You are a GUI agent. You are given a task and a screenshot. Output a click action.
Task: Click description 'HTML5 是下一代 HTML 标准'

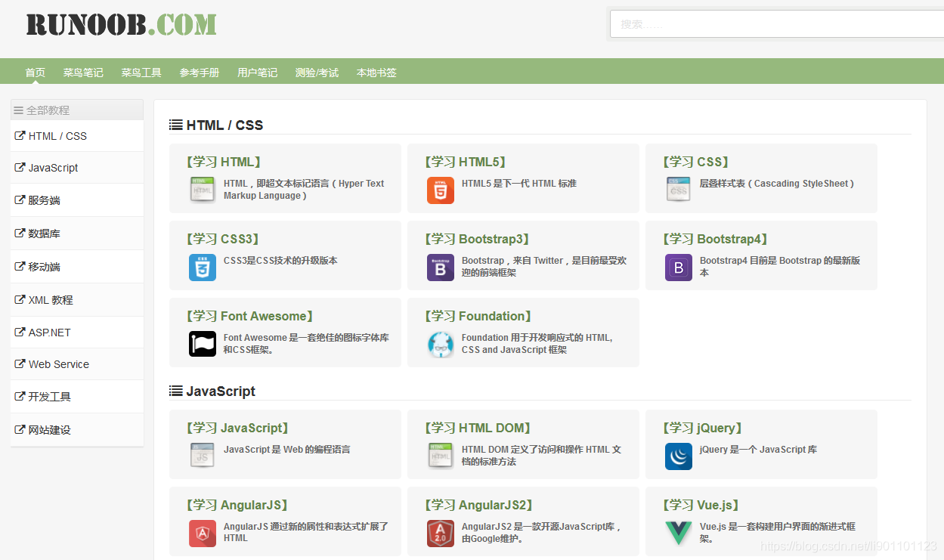pyautogui.click(x=519, y=184)
